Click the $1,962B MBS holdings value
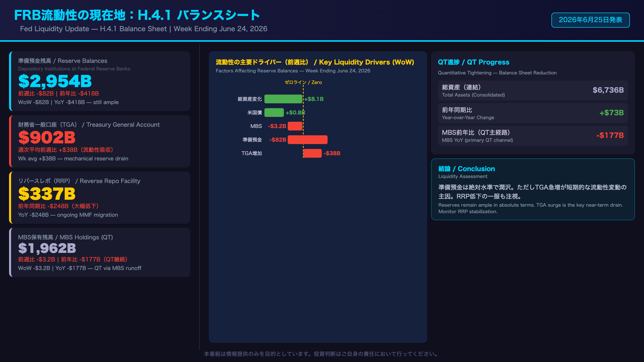 tap(47, 248)
